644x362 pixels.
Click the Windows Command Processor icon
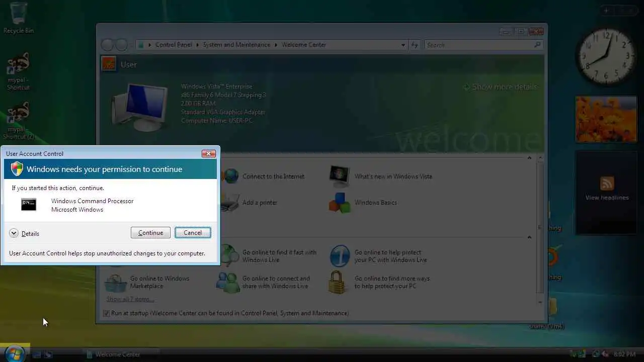click(29, 204)
